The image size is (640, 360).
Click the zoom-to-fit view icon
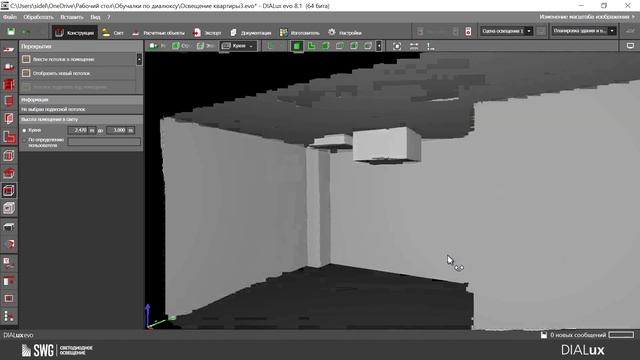(x=397, y=46)
